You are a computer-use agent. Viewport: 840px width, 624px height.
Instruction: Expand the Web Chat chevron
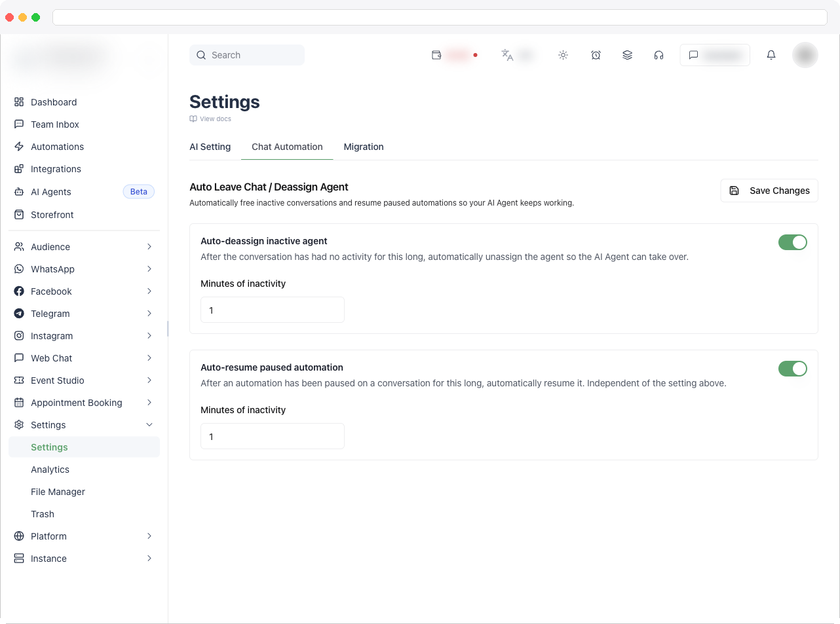[x=149, y=358]
